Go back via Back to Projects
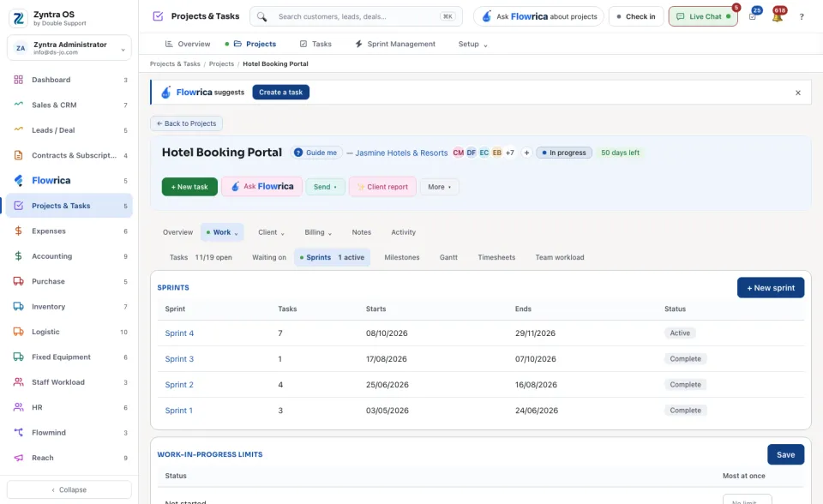The height and width of the screenshot is (504, 823). click(186, 124)
